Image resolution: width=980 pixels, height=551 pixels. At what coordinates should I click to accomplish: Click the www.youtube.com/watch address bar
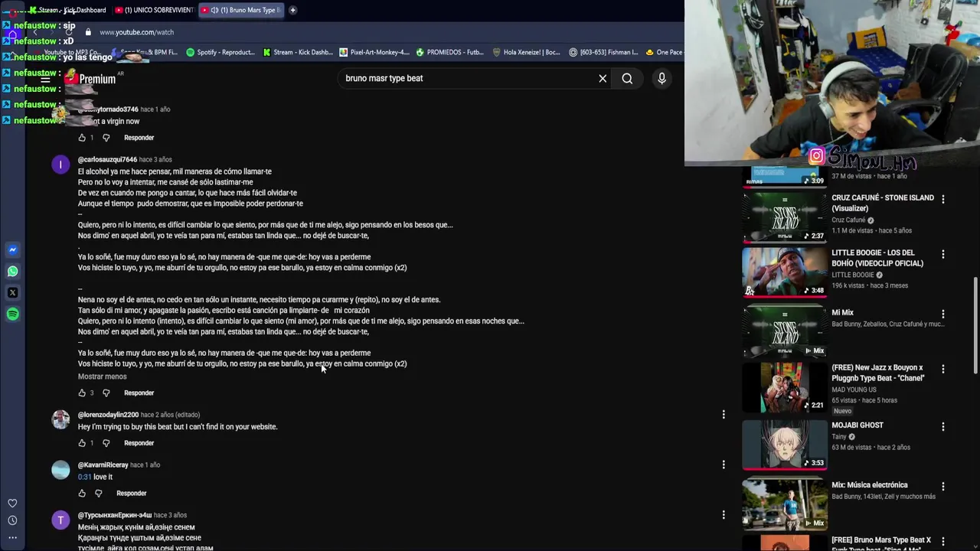pyautogui.click(x=136, y=32)
